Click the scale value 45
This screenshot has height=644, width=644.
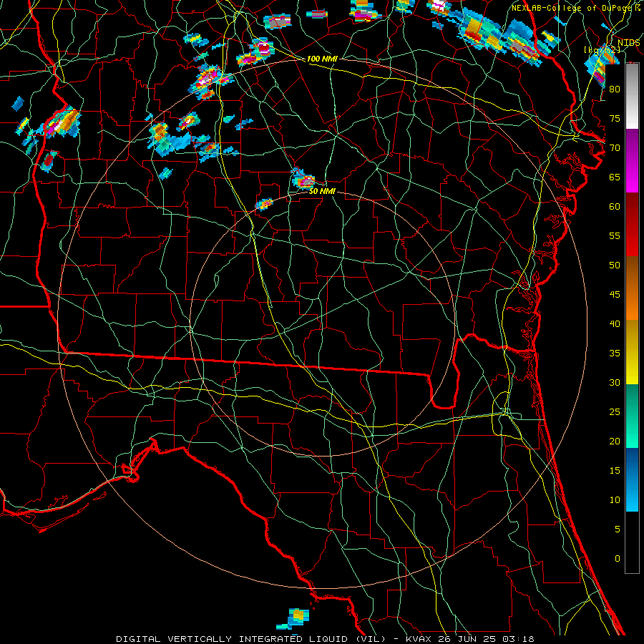[x=615, y=295]
